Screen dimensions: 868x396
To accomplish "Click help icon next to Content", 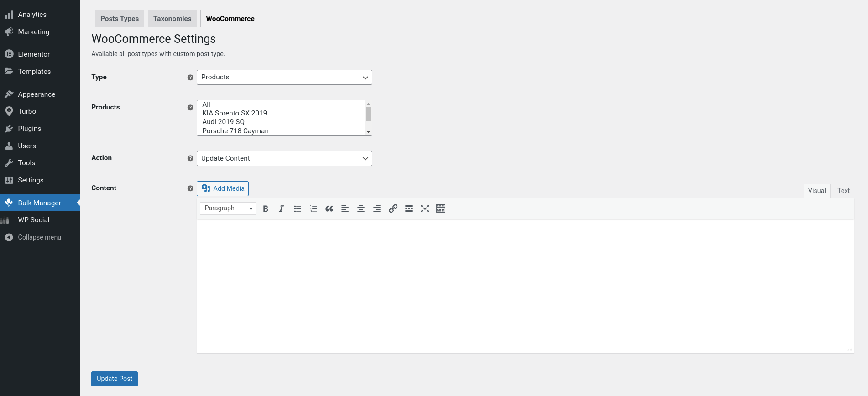I will pos(190,188).
